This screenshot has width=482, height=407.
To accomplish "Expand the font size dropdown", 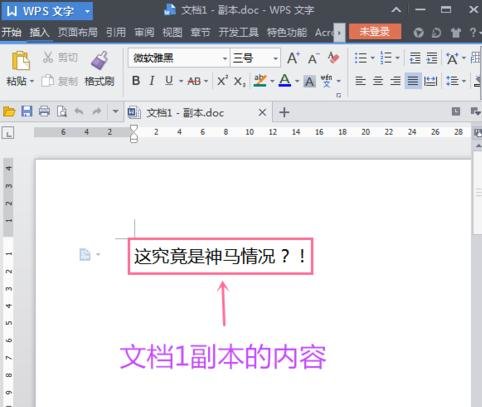I will (276, 59).
